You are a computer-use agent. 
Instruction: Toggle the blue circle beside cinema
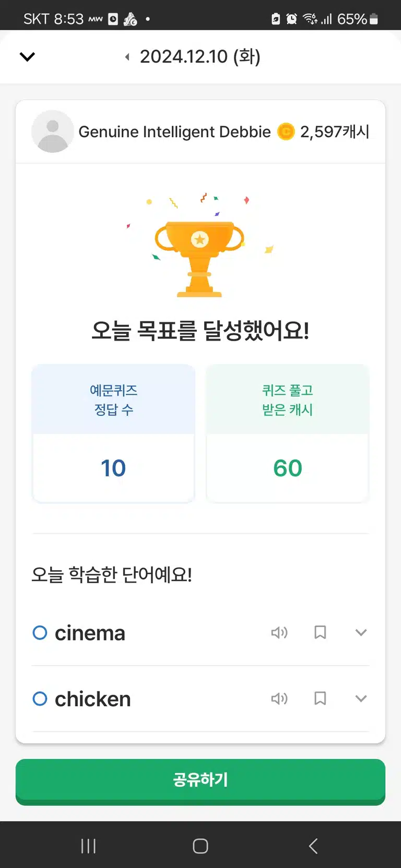coord(40,633)
